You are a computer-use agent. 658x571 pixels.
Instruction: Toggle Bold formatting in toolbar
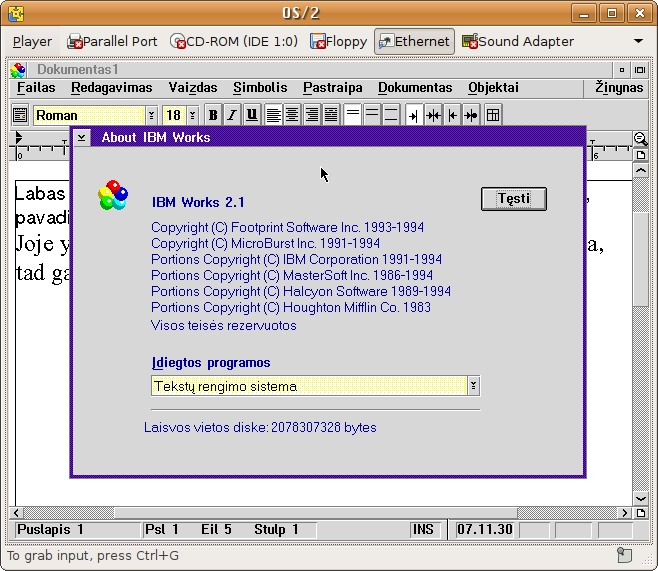point(213,115)
